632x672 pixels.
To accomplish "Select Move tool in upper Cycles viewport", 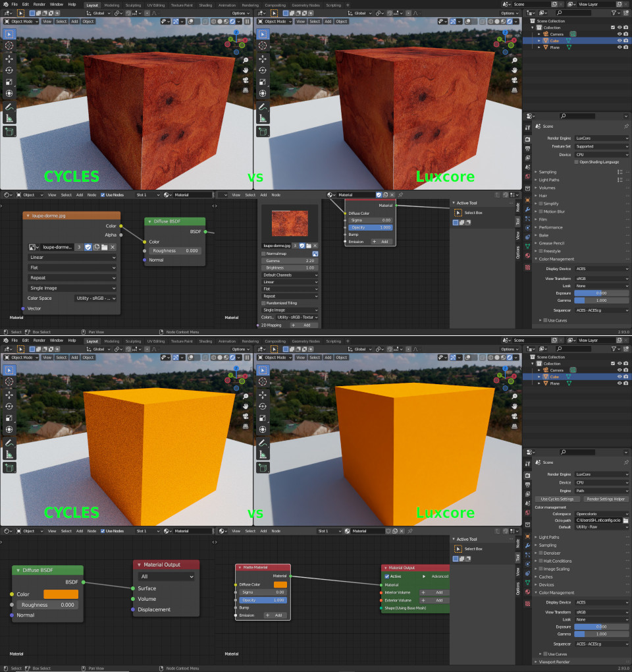I will tap(10, 58).
